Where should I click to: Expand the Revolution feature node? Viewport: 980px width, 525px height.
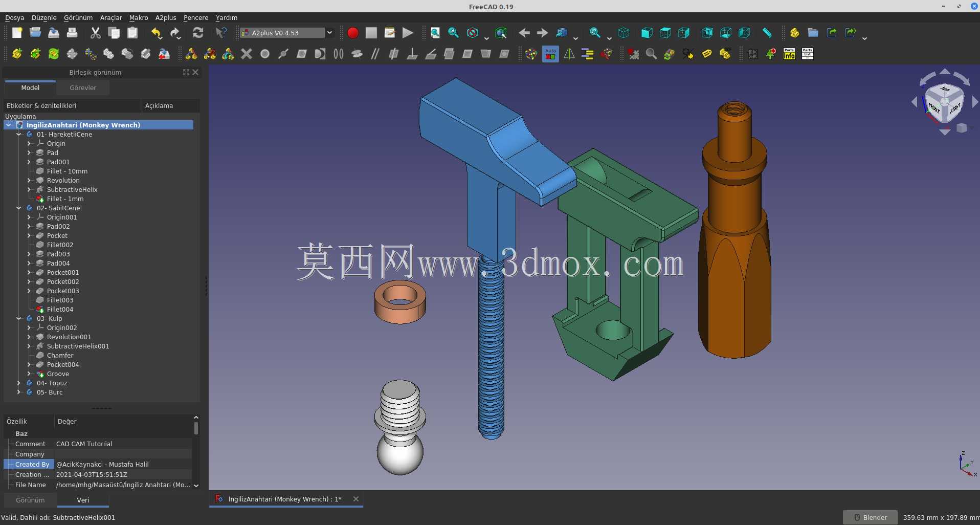29,181
